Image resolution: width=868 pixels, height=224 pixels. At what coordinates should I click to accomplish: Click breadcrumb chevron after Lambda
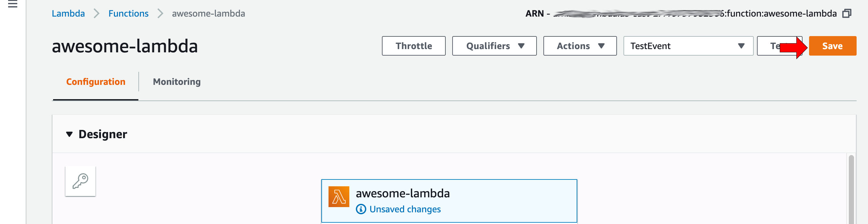[x=96, y=13]
